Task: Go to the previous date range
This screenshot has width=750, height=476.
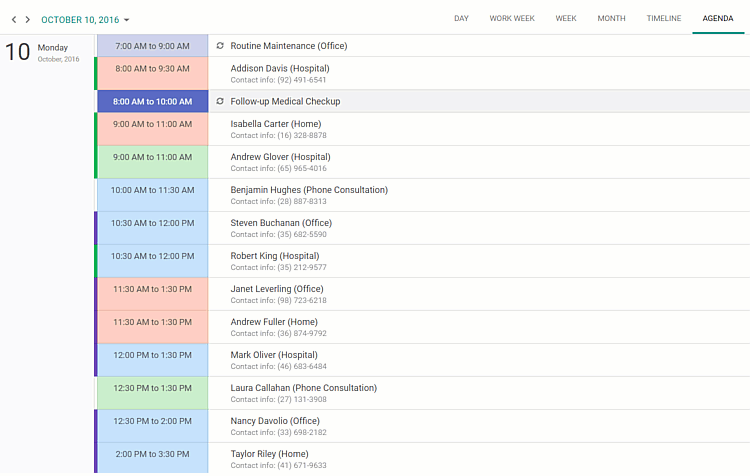Action: click(14, 19)
